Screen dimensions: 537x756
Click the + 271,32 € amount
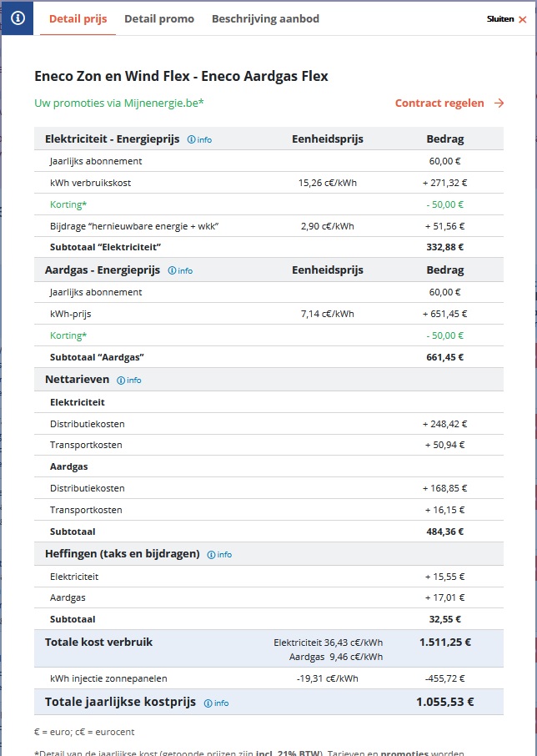tap(445, 183)
